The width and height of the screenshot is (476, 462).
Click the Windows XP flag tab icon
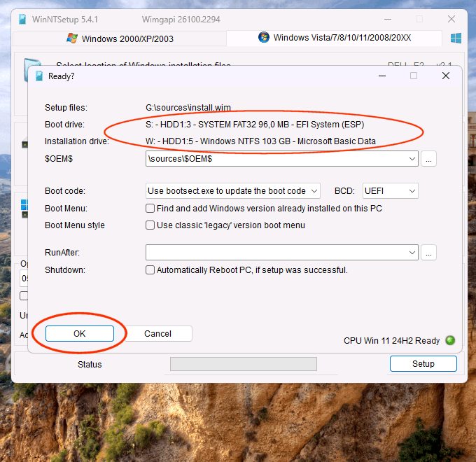click(72, 38)
